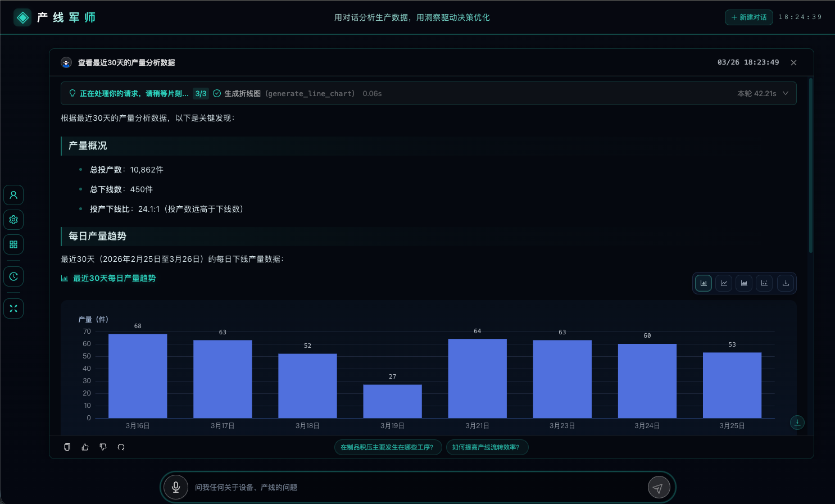Switch chart to bar chart view
The image size is (835, 504).
tap(704, 283)
